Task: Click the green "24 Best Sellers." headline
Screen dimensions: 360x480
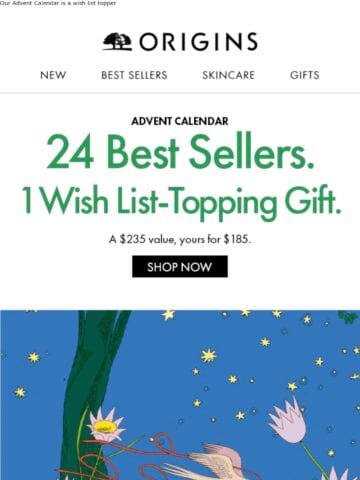Action: point(180,152)
